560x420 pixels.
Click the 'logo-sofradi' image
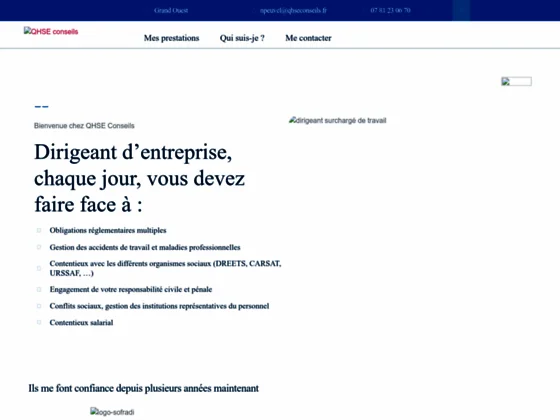click(x=112, y=412)
